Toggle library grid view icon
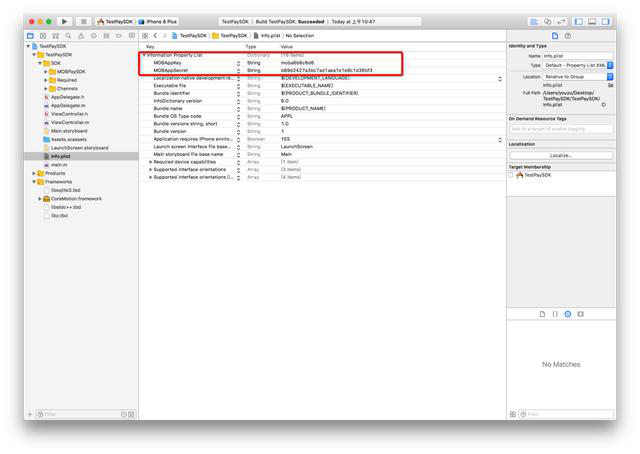The width and height of the screenshot is (640, 454). [x=513, y=414]
